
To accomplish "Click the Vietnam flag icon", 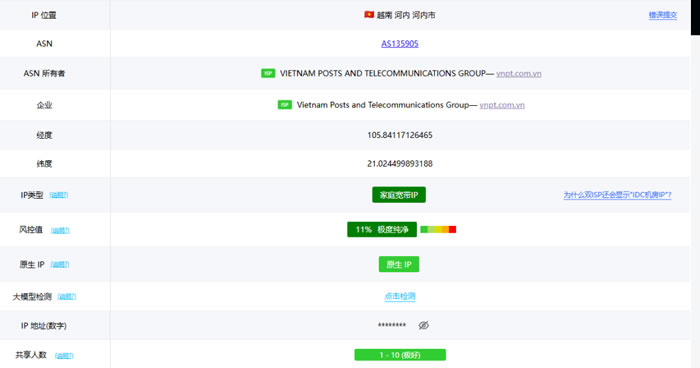I will [369, 15].
